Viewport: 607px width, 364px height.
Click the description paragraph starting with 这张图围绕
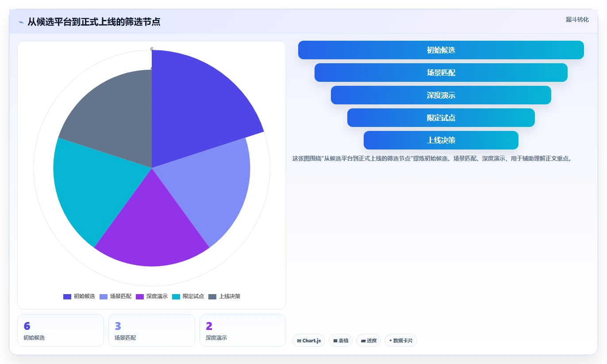click(432, 158)
